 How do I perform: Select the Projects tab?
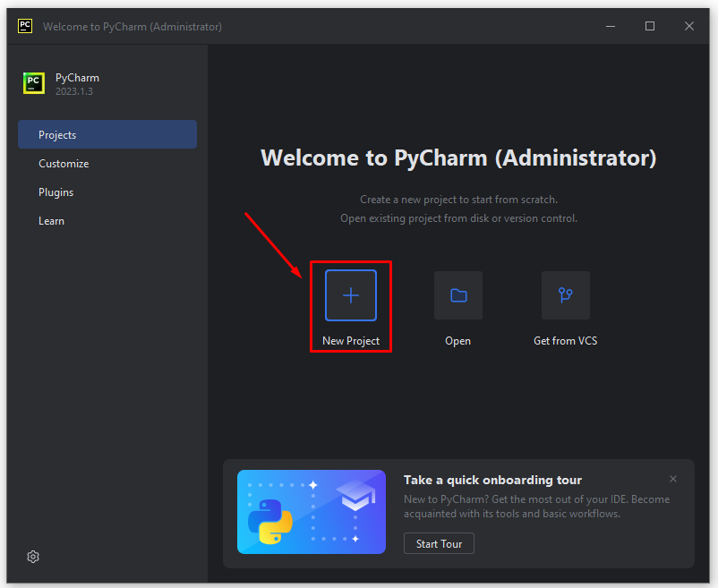coord(107,134)
